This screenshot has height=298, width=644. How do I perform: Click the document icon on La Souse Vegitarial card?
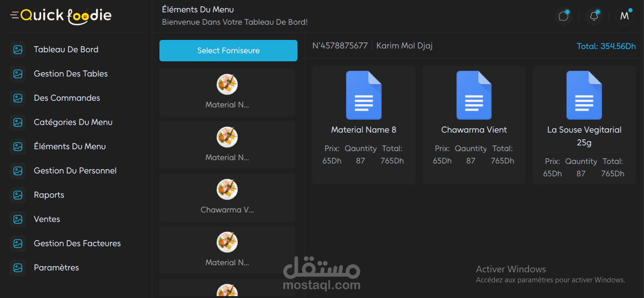click(x=584, y=95)
